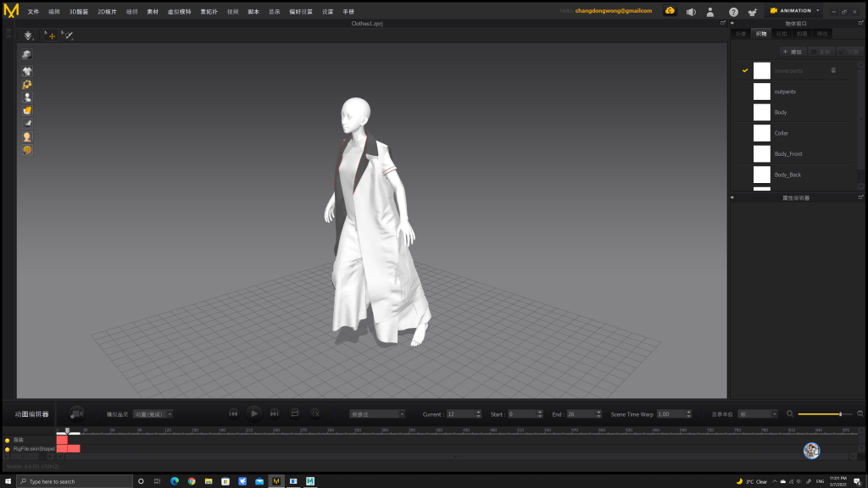The height and width of the screenshot is (488, 868).
Task: Select the transform gizmo tool in toolbar
Action: tap(49, 36)
